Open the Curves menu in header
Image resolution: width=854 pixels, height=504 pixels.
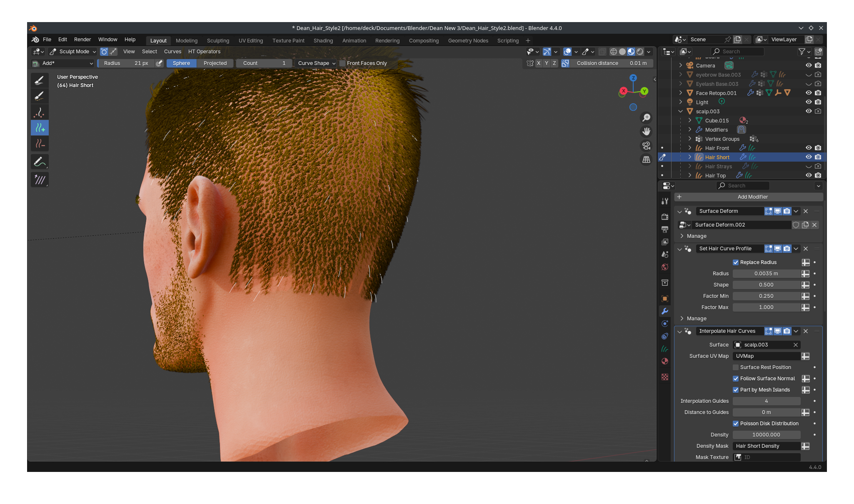pos(172,52)
